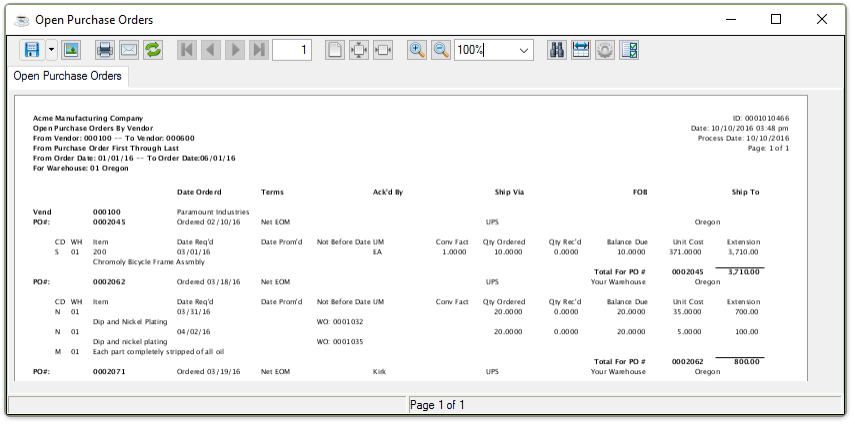Select the single page view icon
The width and height of the screenshot is (855, 425).
click(x=335, y=49)
